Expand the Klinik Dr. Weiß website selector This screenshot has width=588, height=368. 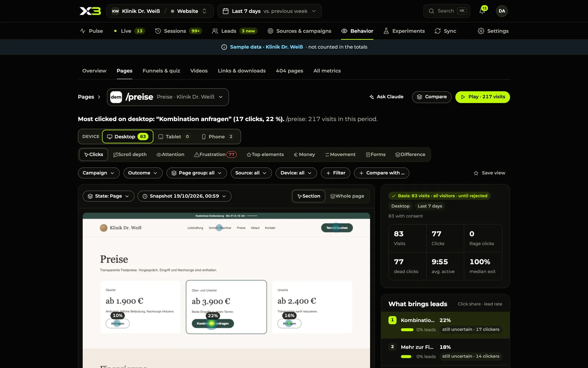[x=159, y=11]
